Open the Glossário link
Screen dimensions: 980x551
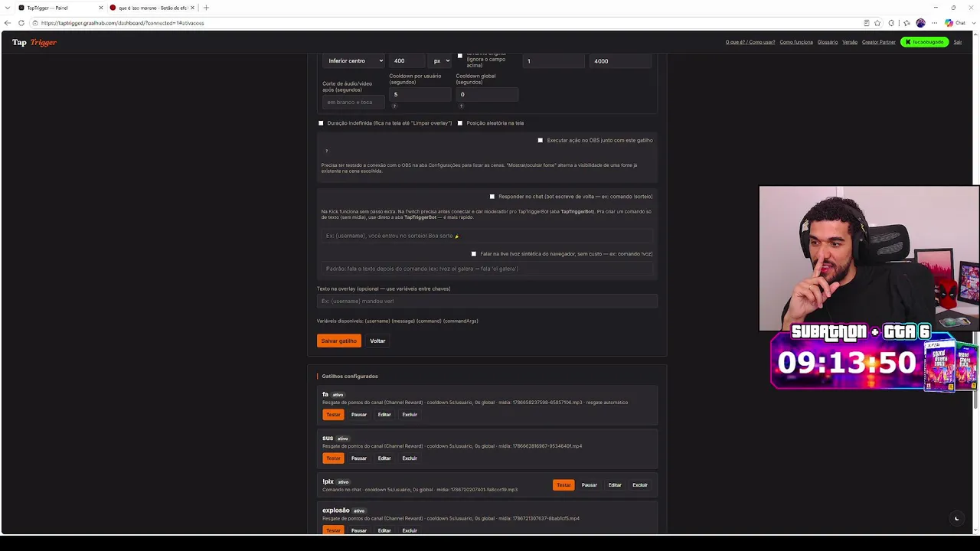828,42
